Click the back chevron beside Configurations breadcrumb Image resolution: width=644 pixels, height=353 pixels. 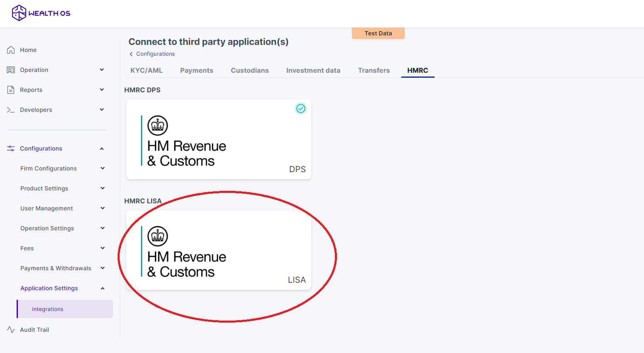click(131, 54)
